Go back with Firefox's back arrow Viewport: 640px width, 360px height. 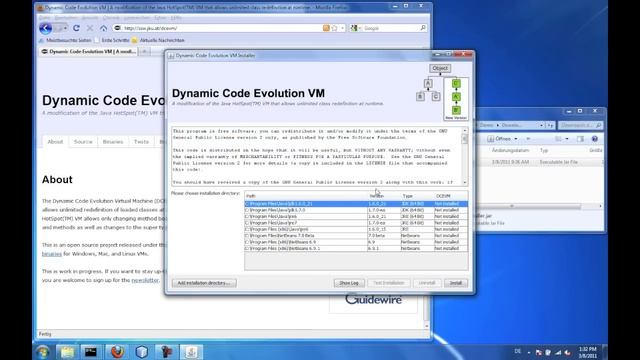pos(45,28)
